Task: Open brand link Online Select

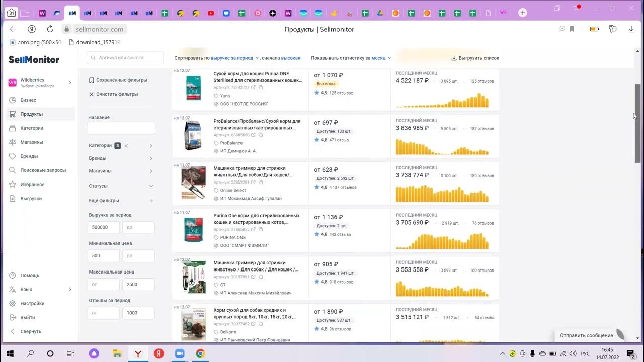Action: coord(233,190)
